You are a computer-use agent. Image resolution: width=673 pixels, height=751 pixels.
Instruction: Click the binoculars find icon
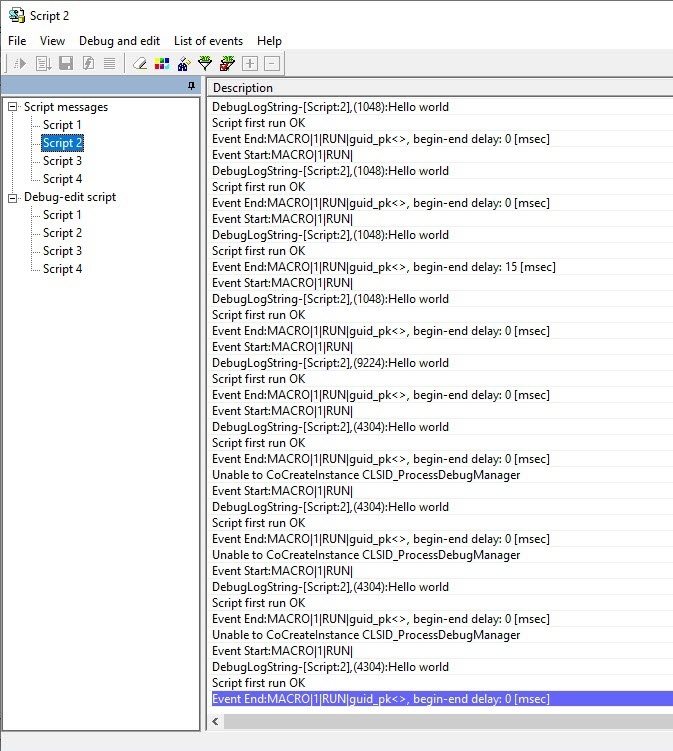click(183, 63)
